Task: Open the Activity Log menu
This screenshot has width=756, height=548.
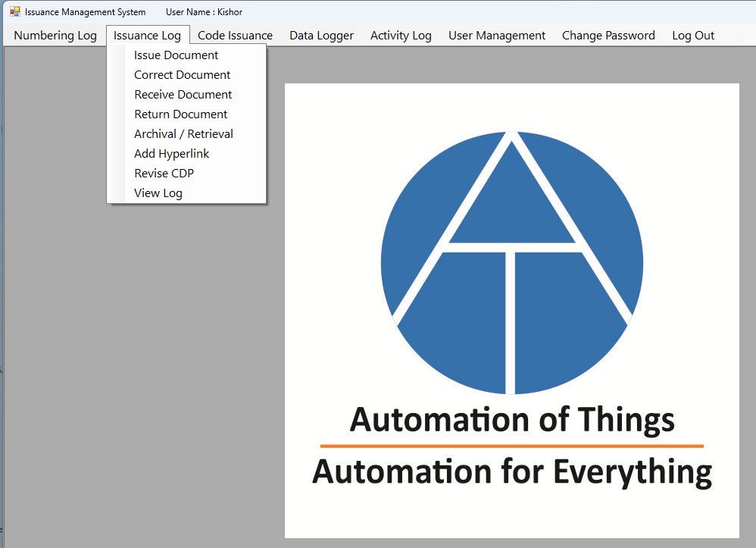Action: click(401, 35)
